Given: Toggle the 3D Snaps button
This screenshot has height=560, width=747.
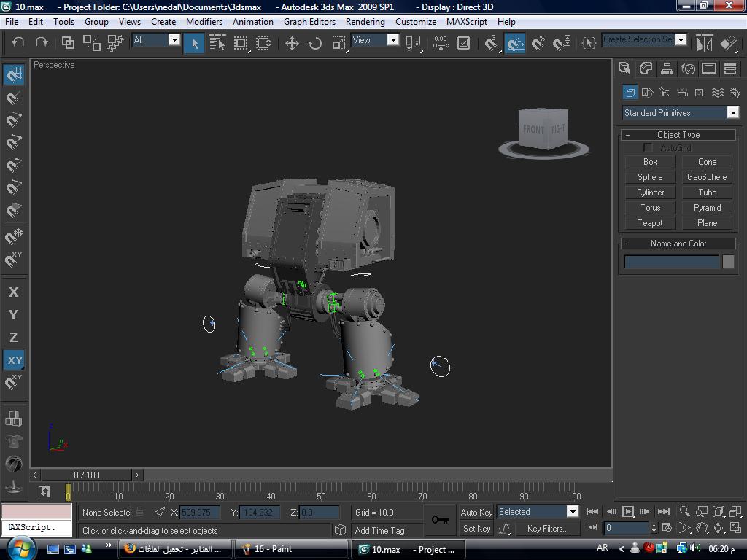Looking at the screenshot, I should point(491,43).
